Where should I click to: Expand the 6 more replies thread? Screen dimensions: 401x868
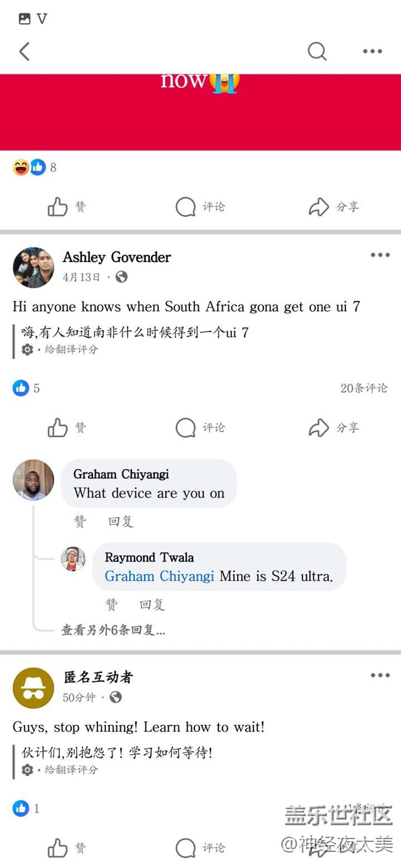click(113, 630)
